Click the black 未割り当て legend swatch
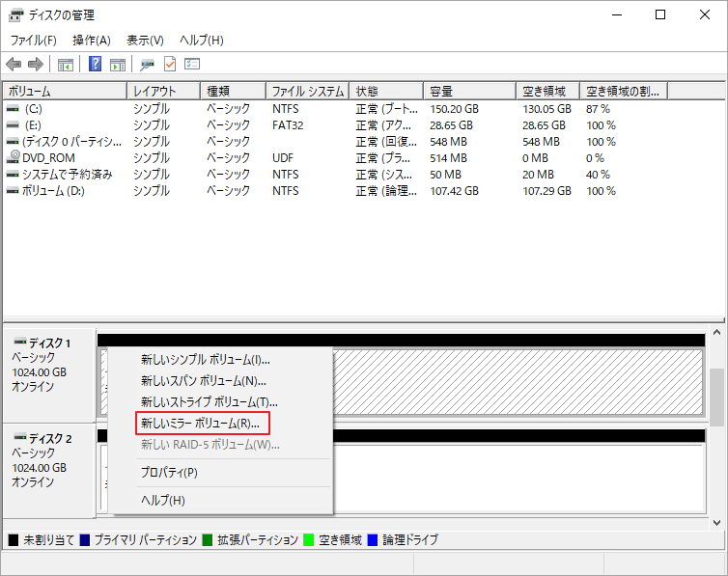728x576 pixels. [x=14, y=540]
